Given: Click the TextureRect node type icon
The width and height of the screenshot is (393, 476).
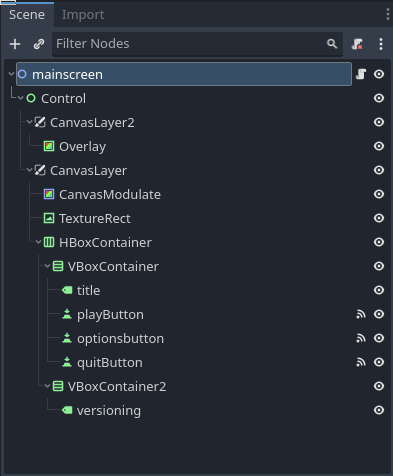Looking at the screenshot, I should 49,218.
